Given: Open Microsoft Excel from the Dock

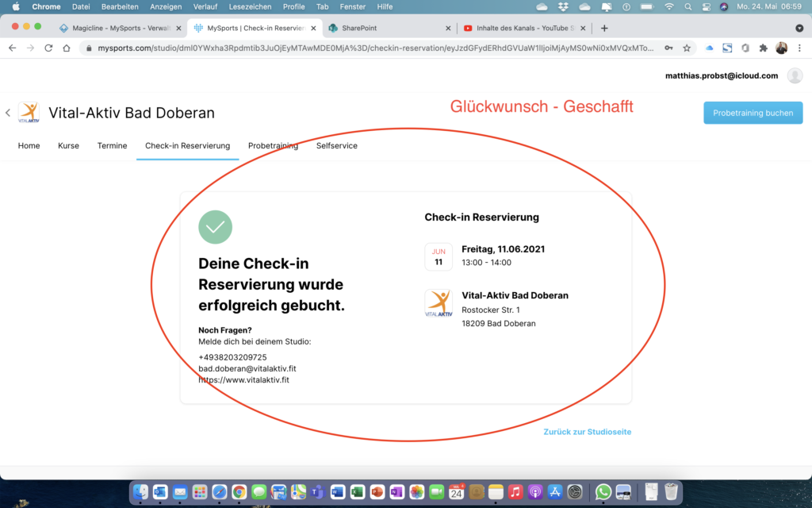Looking at the screenshot, I should 357,492.
